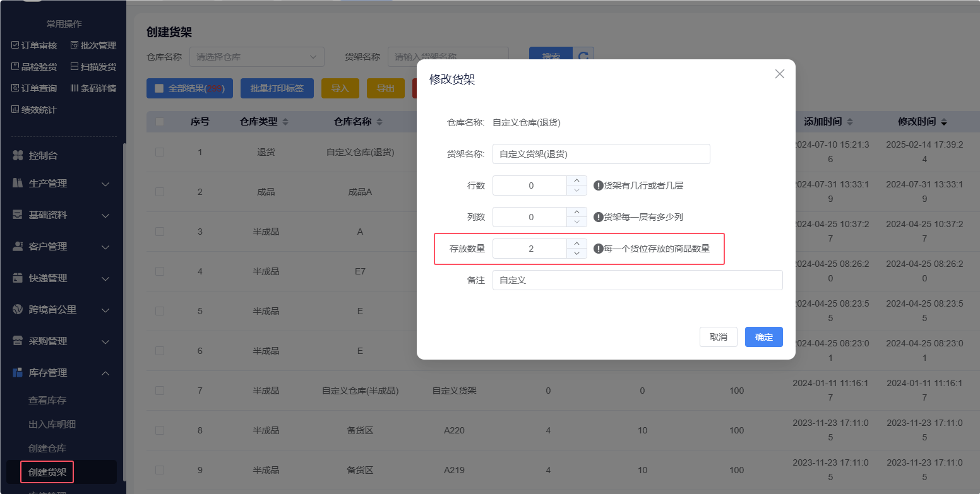Increase 存放数量 with the up arrow

[577, 244]
